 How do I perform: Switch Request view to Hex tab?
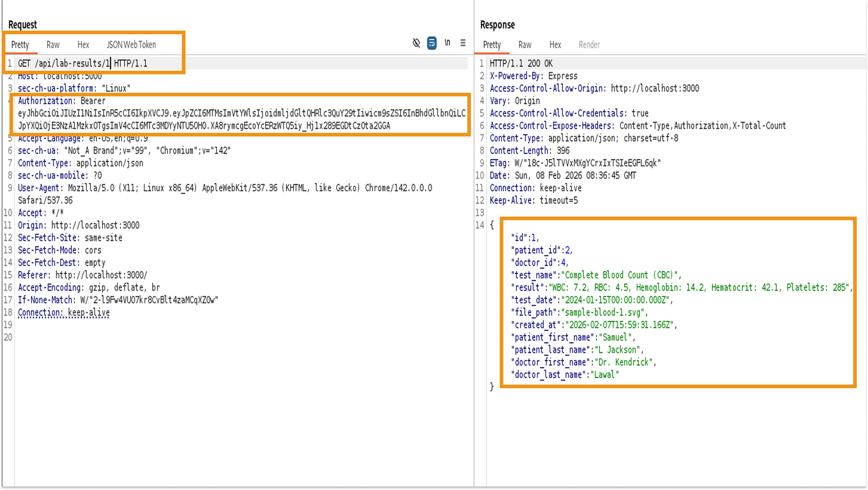[x=83, y=45]
